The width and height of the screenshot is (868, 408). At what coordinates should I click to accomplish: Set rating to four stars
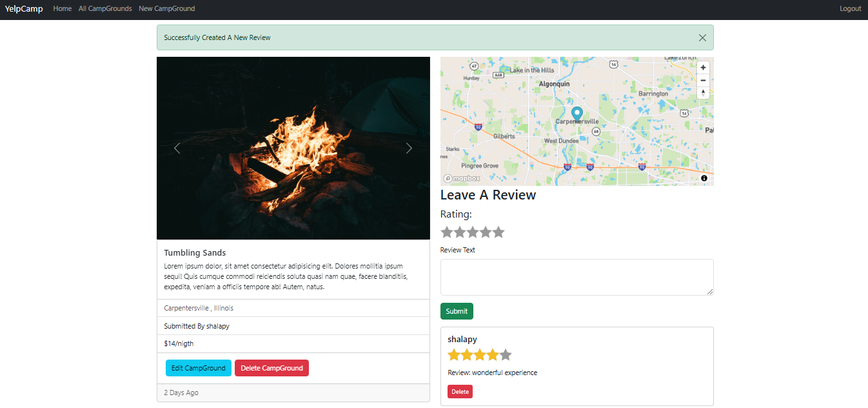486,232
